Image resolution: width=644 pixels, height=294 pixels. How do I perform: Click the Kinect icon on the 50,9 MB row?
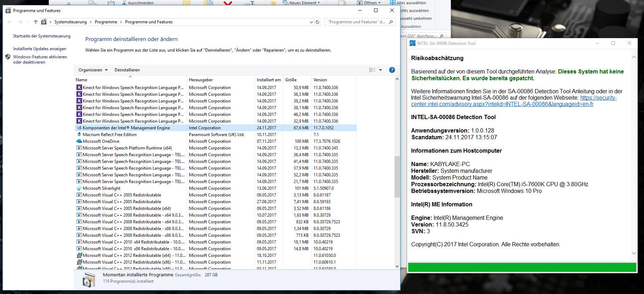[x=79, y=88]
